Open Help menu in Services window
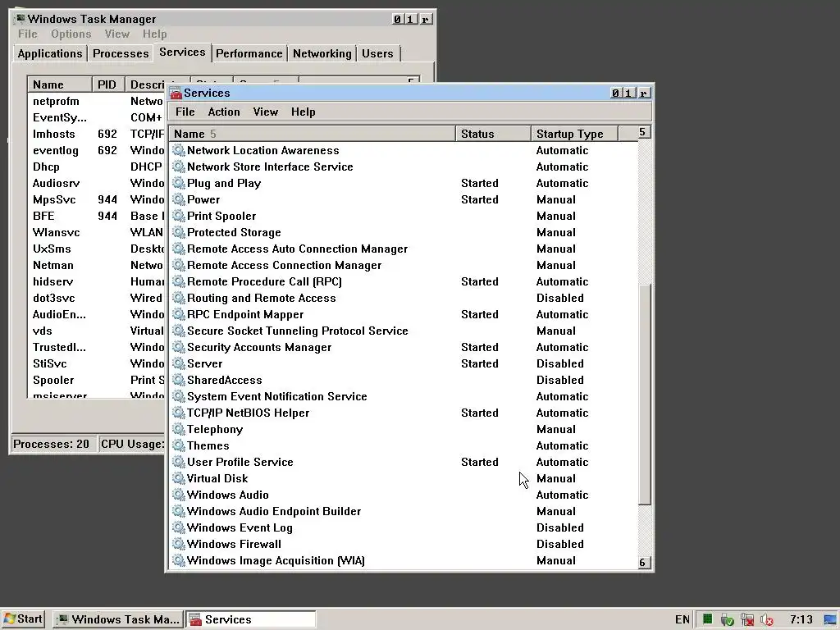 tap(304, 112)
